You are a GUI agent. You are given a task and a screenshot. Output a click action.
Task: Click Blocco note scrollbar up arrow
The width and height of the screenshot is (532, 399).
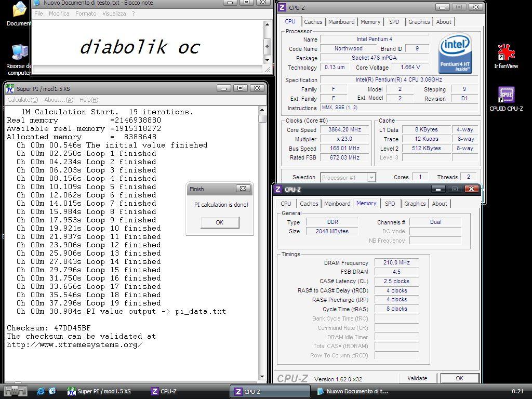click(267, 24)
